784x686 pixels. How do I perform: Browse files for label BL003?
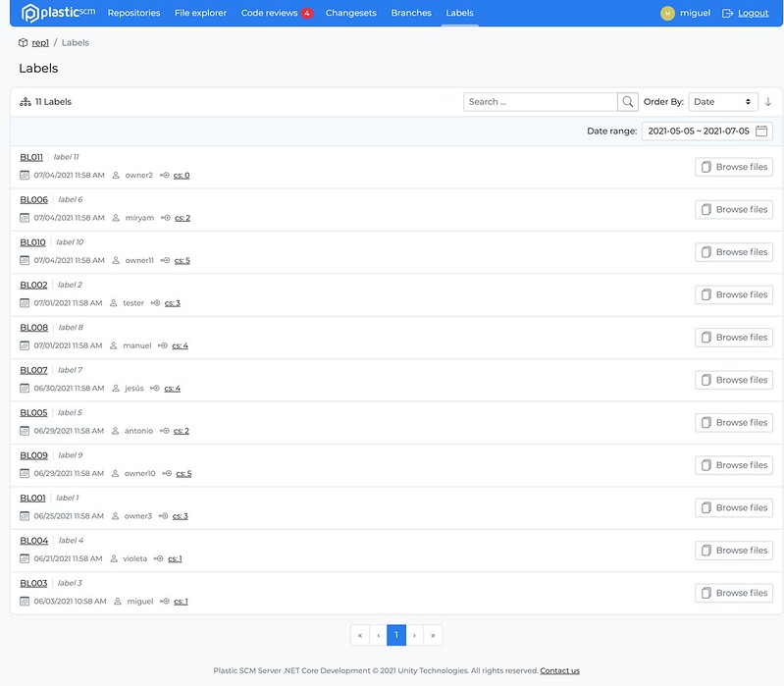click(734, 593)
